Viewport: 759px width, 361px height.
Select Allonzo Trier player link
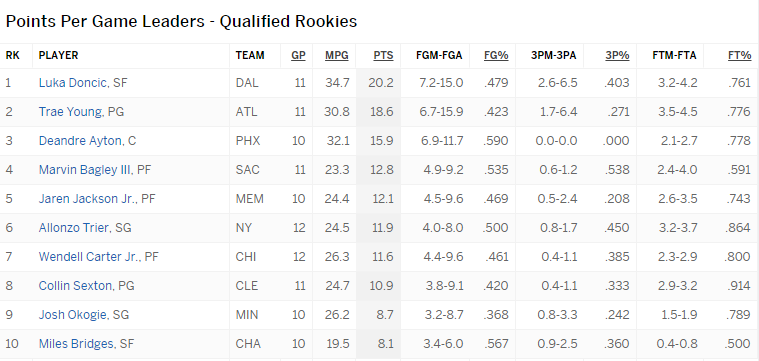74,228
